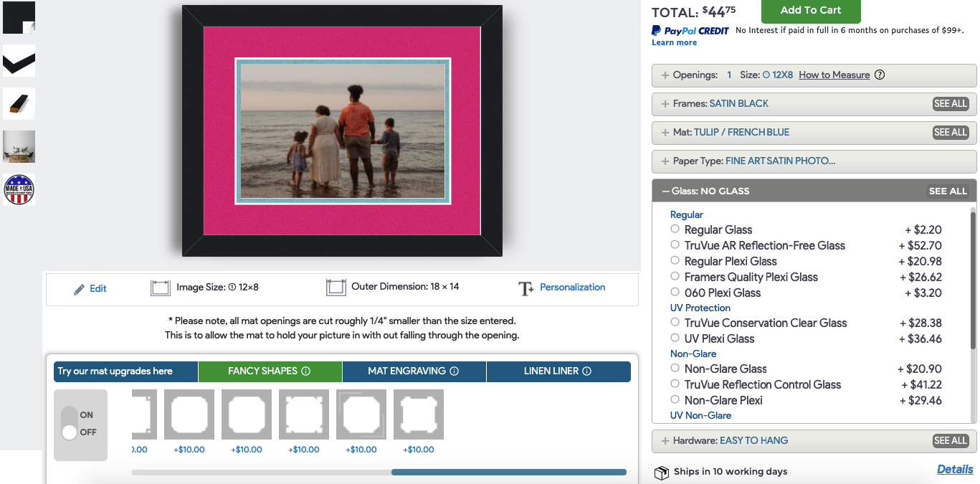
Task: Click the pencil Edit icon
Action: click(80, 289)
